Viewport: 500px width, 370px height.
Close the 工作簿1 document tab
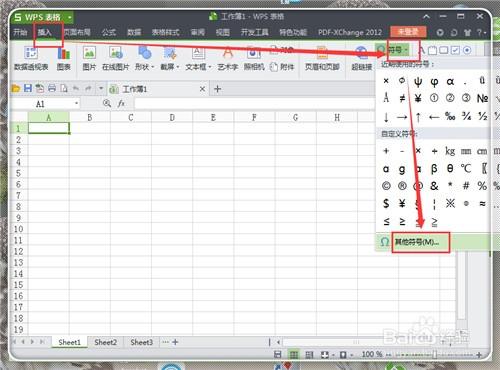202,89
